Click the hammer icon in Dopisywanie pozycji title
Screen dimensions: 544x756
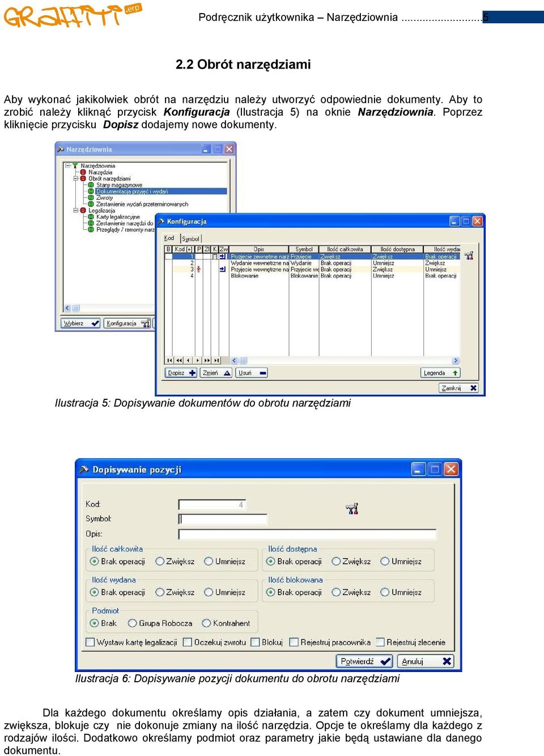coord(84,469)
